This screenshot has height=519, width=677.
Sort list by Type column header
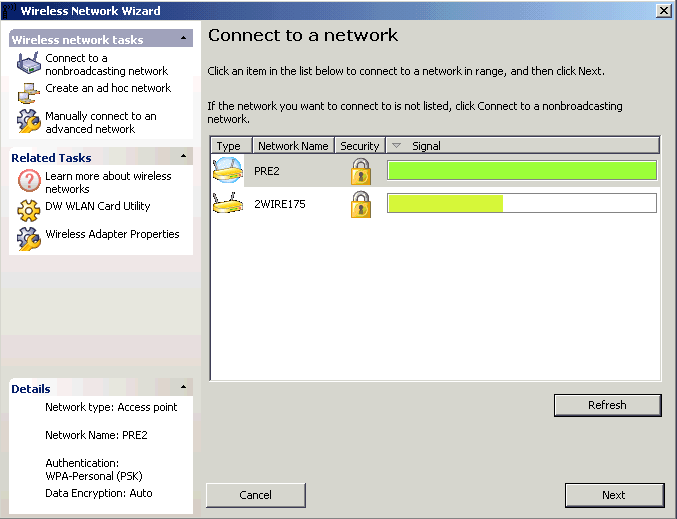click(231, 146)
